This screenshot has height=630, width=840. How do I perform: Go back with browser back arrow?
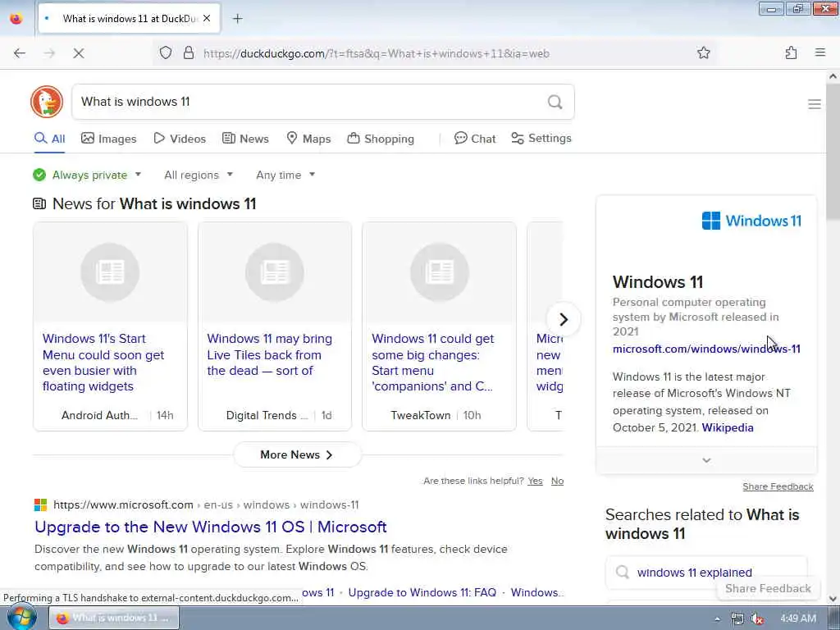[20, 53]
